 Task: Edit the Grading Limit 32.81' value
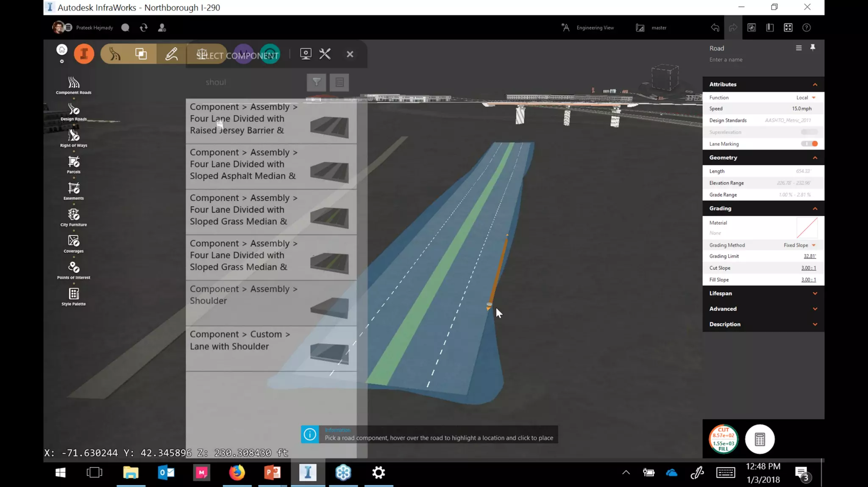point(810,256)
